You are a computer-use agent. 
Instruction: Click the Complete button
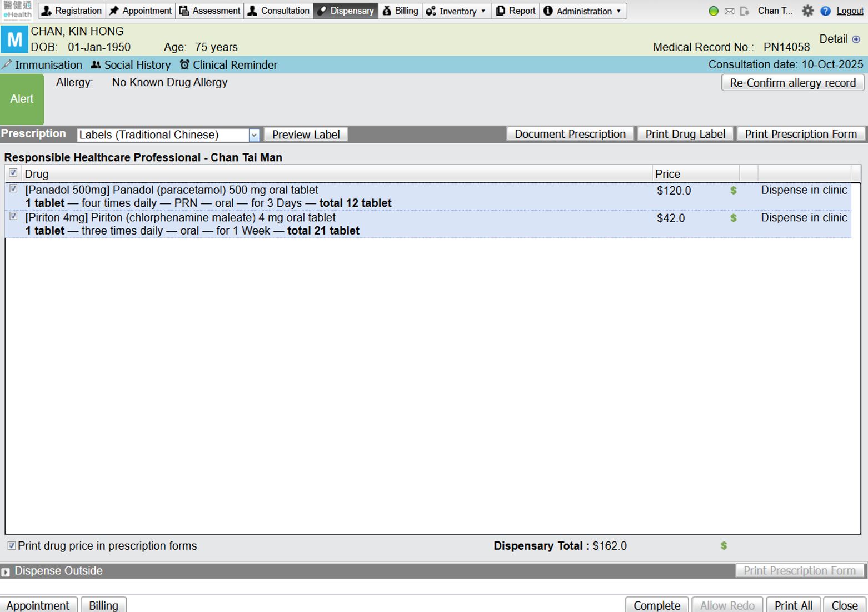pyautogui.click(x=656, y=605)
